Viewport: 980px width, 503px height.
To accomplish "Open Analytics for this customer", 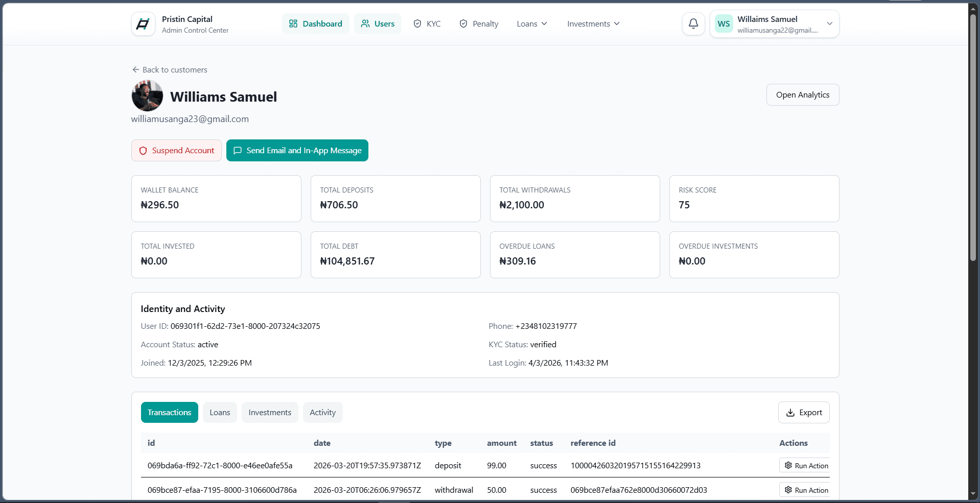I will 803,95.
